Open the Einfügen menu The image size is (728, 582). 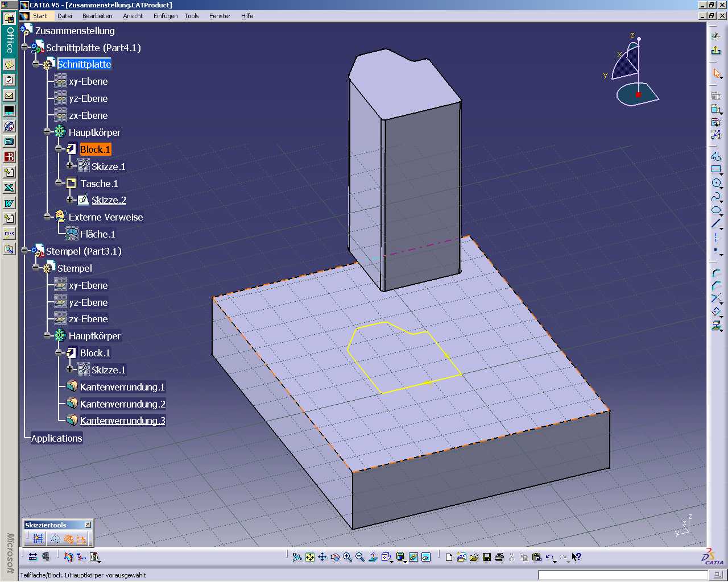166,16
